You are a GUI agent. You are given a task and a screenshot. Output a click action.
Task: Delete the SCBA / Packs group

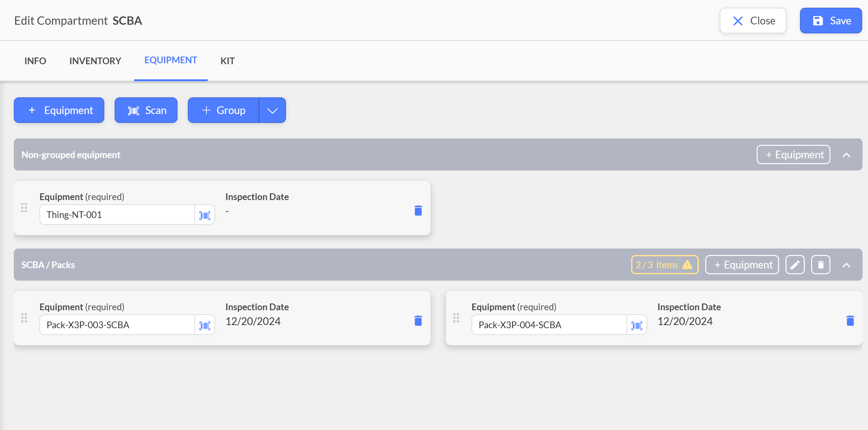click(820, 265)
